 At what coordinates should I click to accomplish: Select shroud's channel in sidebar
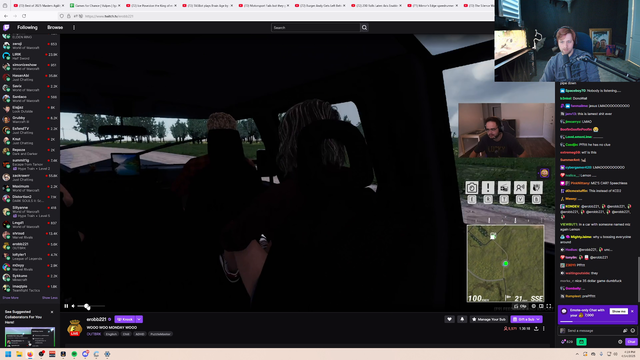30,235
